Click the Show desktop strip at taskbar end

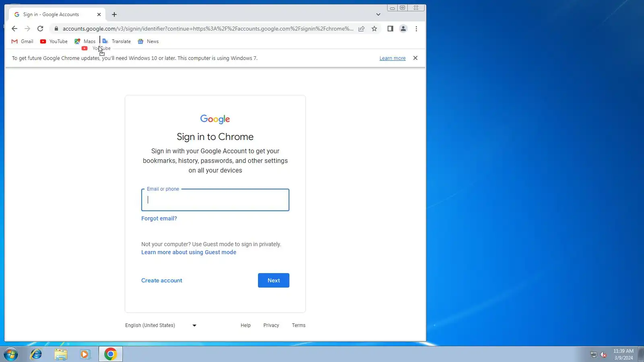tap(641, 354)
